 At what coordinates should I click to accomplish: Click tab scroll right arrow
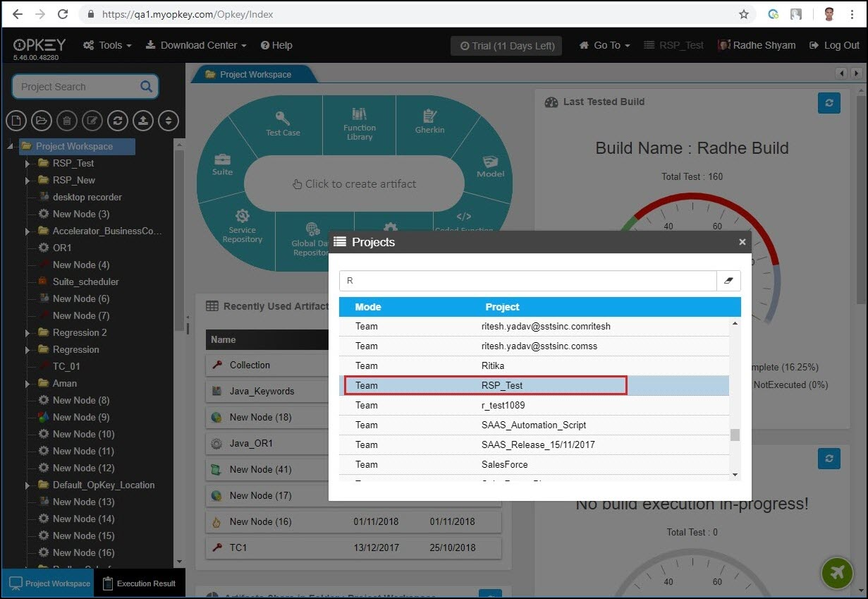pos(856,73)
